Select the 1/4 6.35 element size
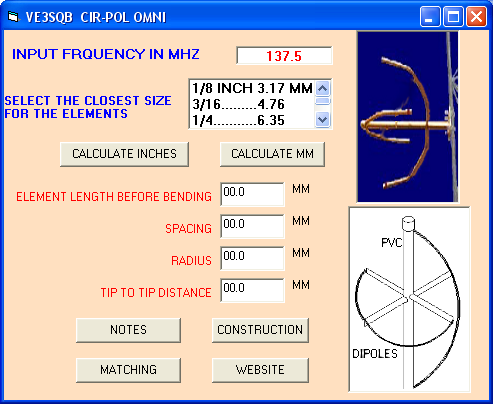Screen dimensions: 493x404 (x=252, y=120)
